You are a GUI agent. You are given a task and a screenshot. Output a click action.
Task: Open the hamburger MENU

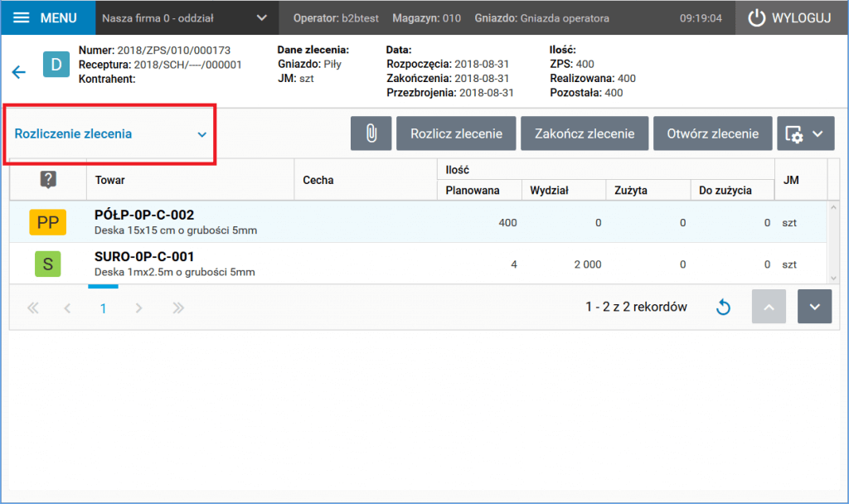tap(47, 18)
